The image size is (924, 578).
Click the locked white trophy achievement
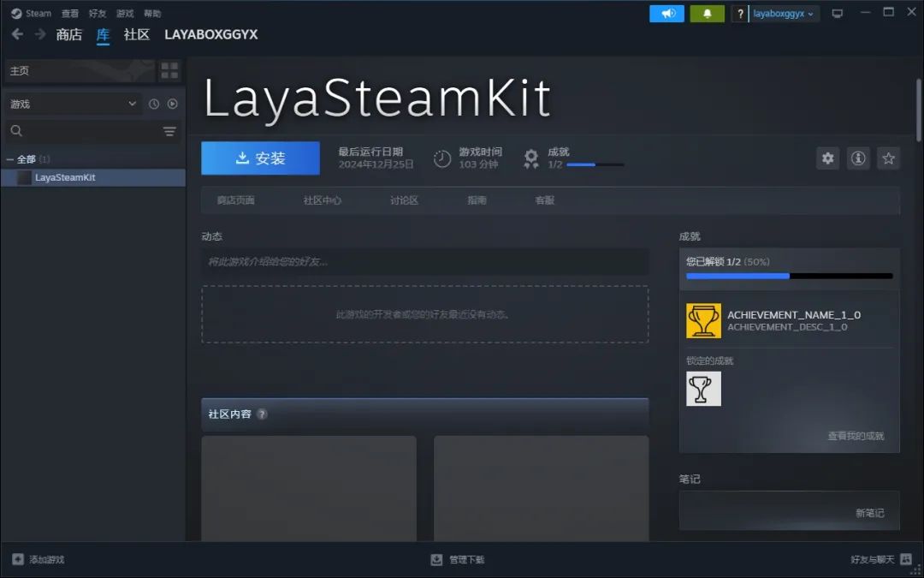pyautogui.click(x=703, y=389)
